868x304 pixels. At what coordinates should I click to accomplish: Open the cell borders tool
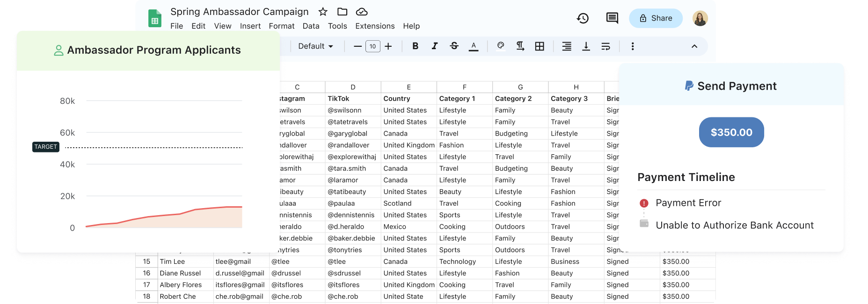point(540,46)
